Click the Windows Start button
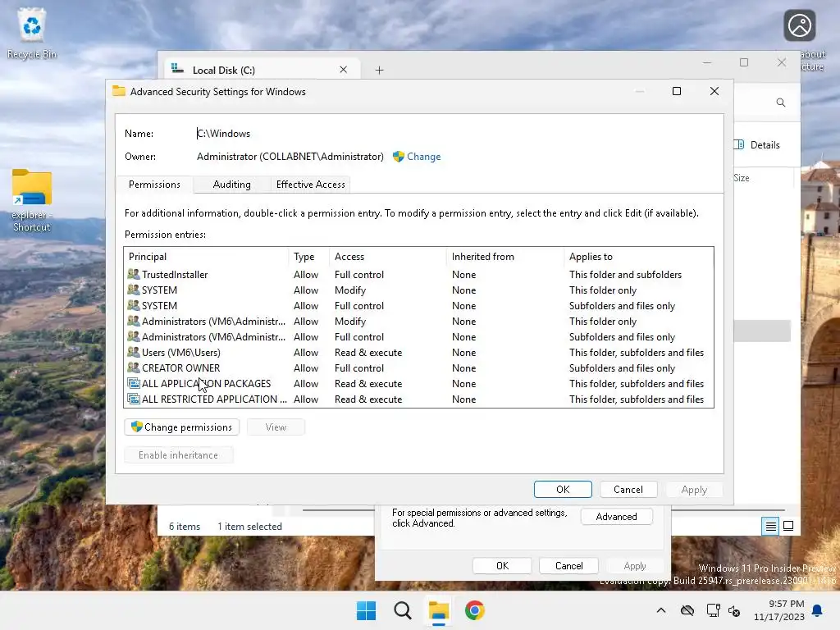840x630 pixels. point(367,610)
